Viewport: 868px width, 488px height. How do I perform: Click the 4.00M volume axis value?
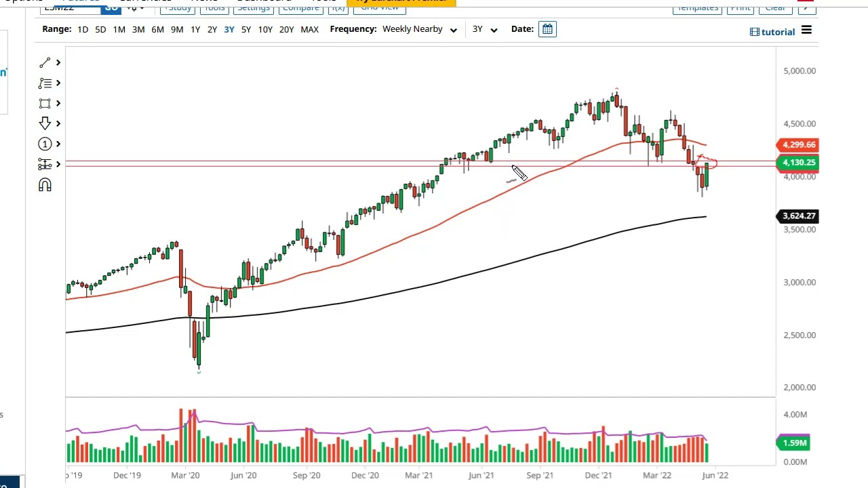pyautogui.click(x=795, y=414)
